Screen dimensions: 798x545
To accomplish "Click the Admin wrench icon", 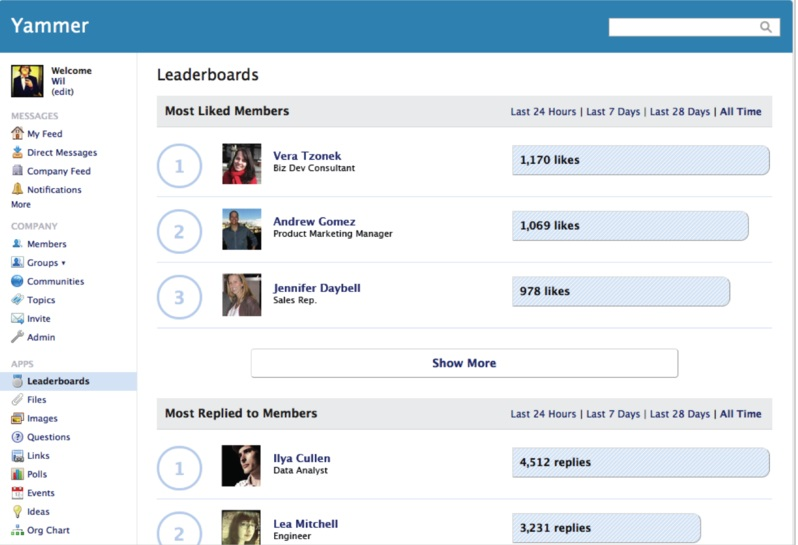I will [x=17, y=337].
